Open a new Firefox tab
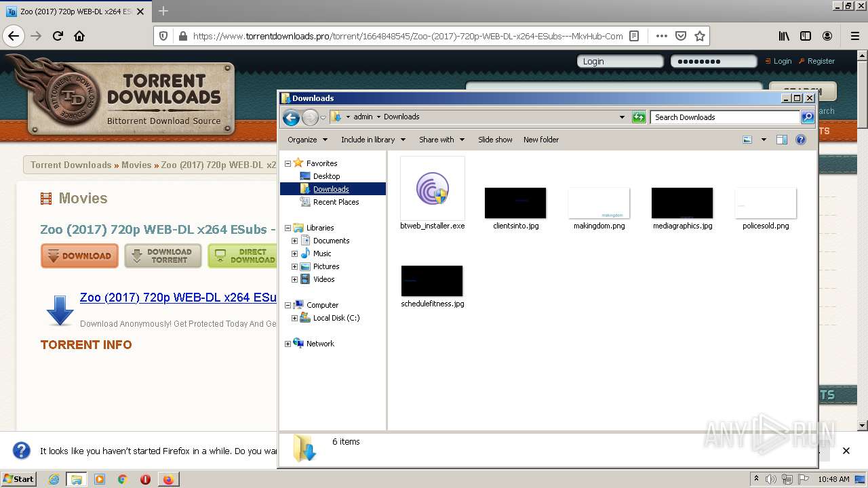This screenshot has width=868, height=488. tap(163, 11)
